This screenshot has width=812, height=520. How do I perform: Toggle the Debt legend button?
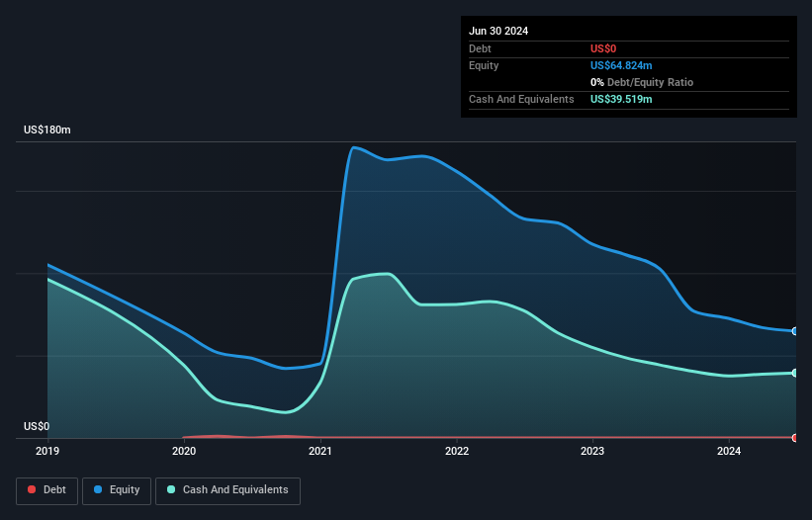(x=46, y=490)
